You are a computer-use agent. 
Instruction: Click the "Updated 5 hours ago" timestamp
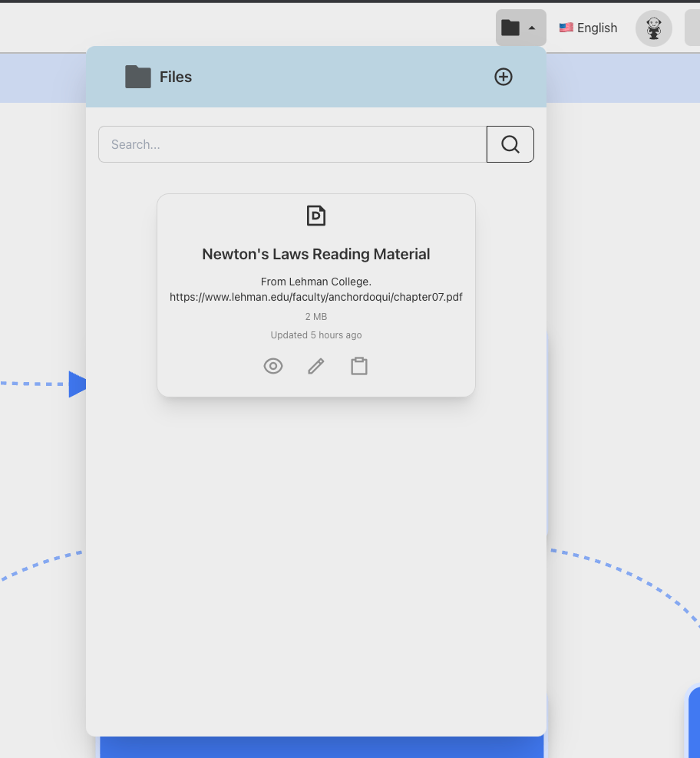316,335
